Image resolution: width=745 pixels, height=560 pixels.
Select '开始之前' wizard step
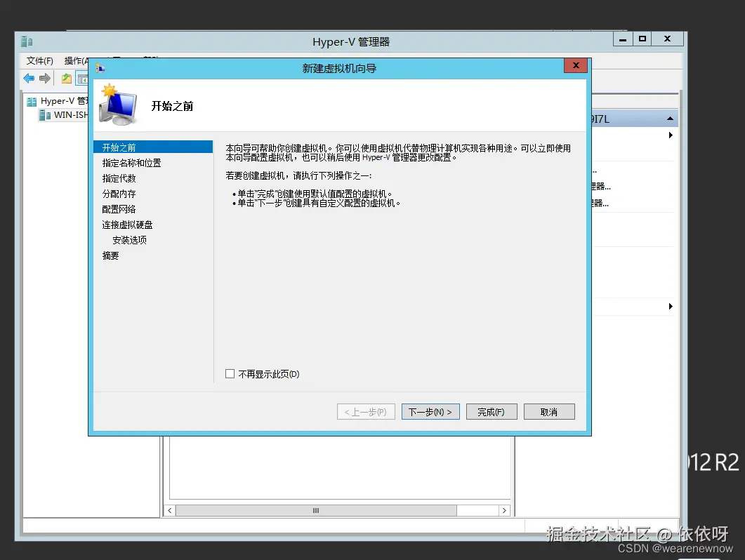[153, 147]
